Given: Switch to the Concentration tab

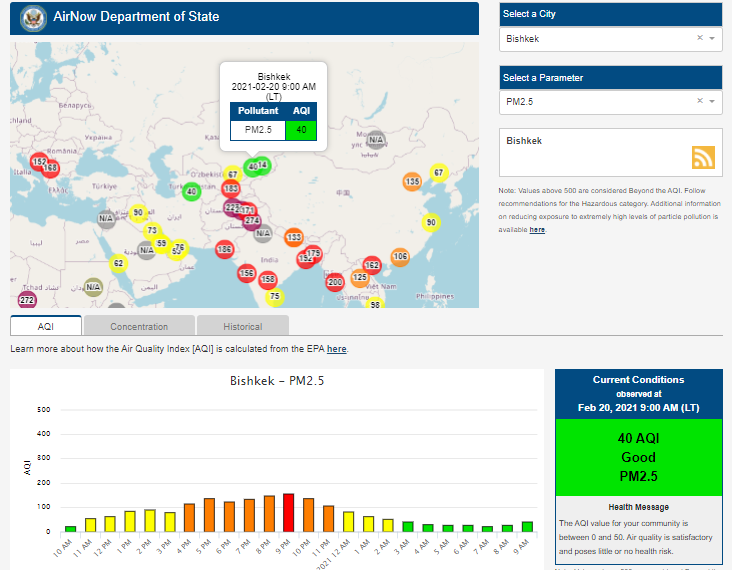Looking at the screenshot, I should pos(139,326).
